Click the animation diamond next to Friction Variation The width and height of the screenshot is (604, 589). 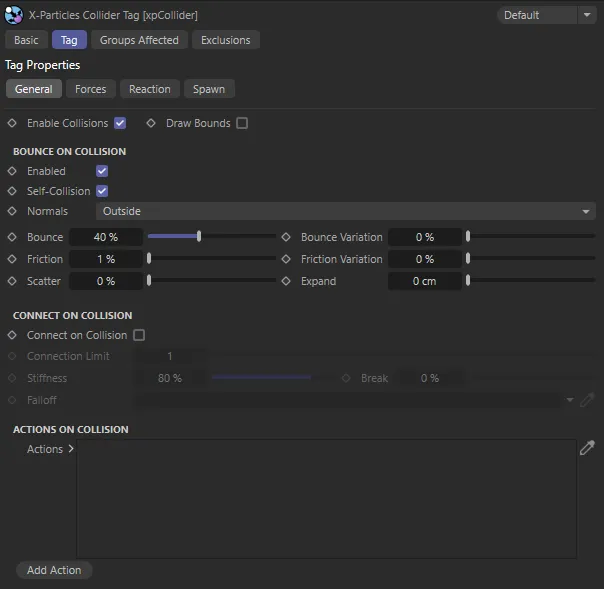point(286,259)
